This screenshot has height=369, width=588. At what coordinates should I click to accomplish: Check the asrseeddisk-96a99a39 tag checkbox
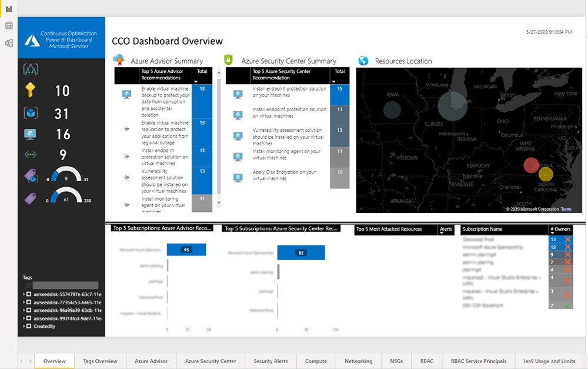click(29, 310)
